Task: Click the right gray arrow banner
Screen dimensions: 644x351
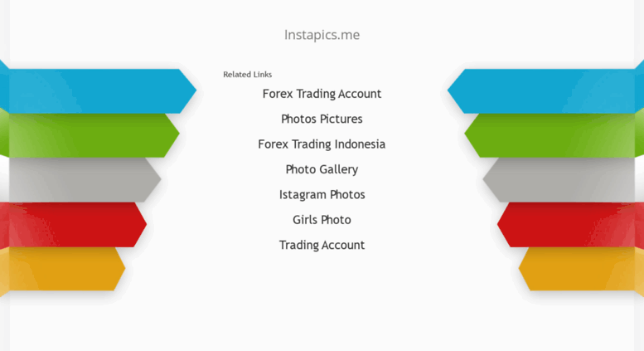Action: (563, 179)
